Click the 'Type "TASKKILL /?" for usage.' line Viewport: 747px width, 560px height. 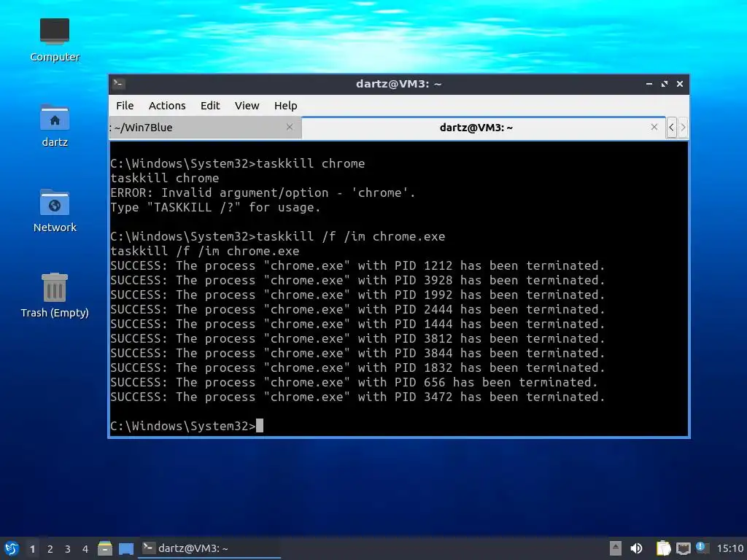click(215, 208)
